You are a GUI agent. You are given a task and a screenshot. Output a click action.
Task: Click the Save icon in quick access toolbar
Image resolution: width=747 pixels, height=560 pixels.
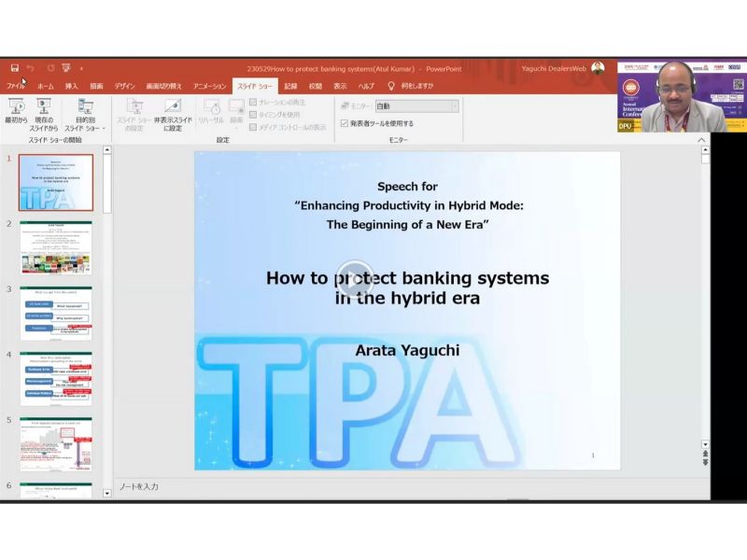(x=15, y=68)
